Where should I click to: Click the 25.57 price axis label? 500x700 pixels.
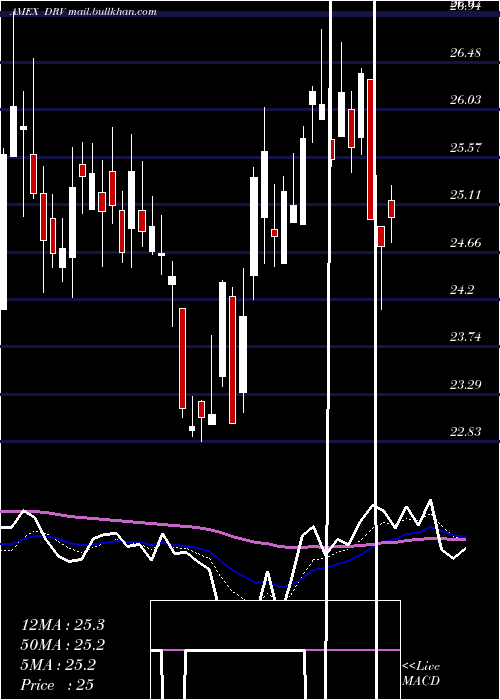pyautogui.click(x=466, y=147)
